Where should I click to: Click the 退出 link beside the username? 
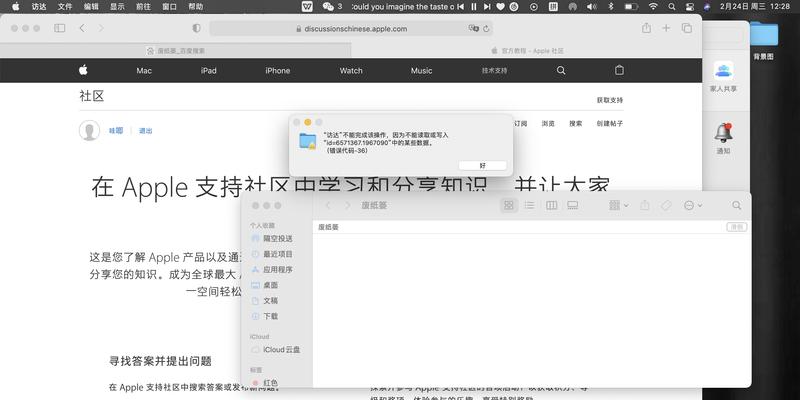tap(145, 131)
